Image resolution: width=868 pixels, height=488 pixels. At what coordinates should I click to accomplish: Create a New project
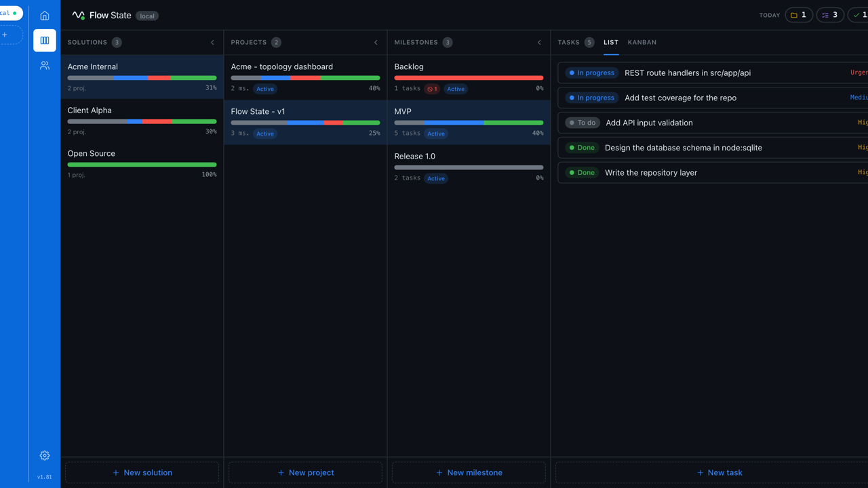[x=306, y=472]
